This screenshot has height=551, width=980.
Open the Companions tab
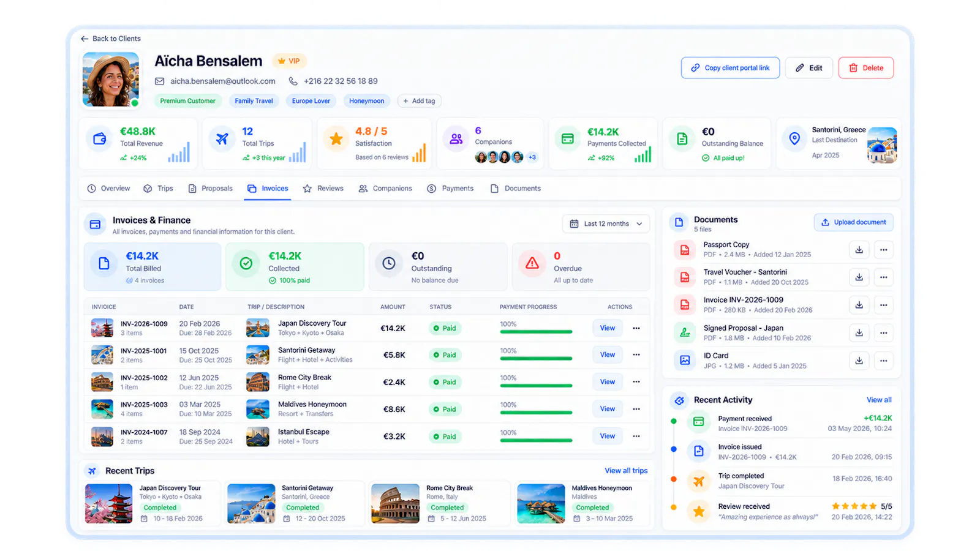(385, 189)
